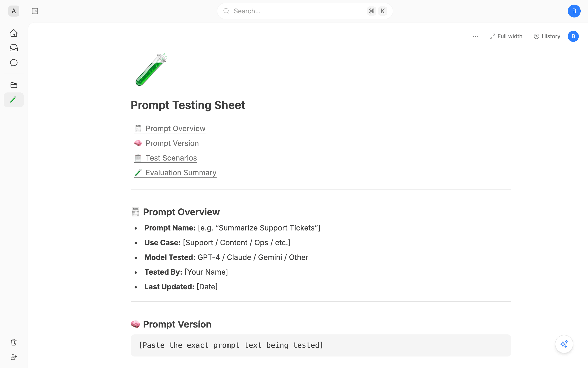
Task: Follow the Prompt Overview link
Action: (x=170, y=129)
